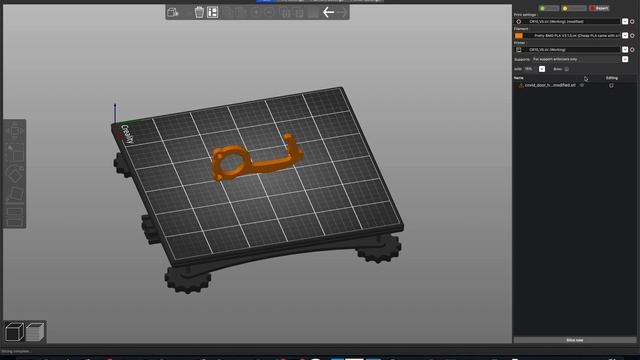Click the Redo right arrow icon
This screenshot has height=360, width=640.
[342, 12]
